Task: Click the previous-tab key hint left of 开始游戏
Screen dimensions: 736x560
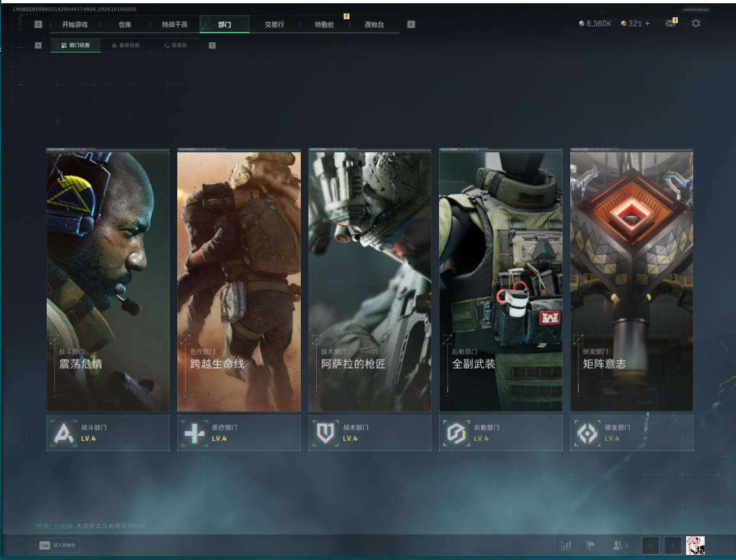Action: [x=38, y=24]
